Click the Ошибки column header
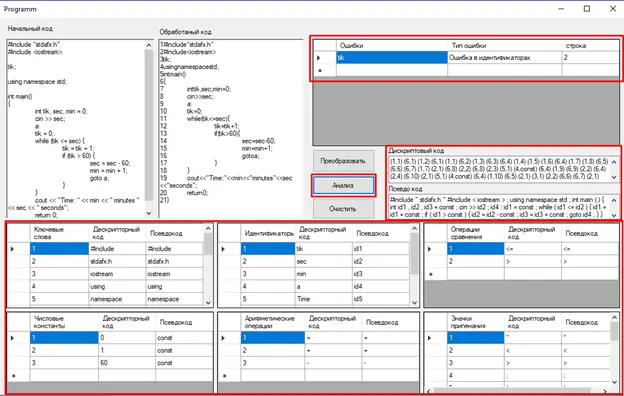Screen dimensions: 624x396 (392, 45)
